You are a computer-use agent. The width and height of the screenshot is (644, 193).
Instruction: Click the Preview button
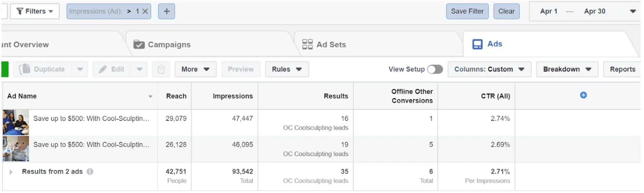(241, 69)
